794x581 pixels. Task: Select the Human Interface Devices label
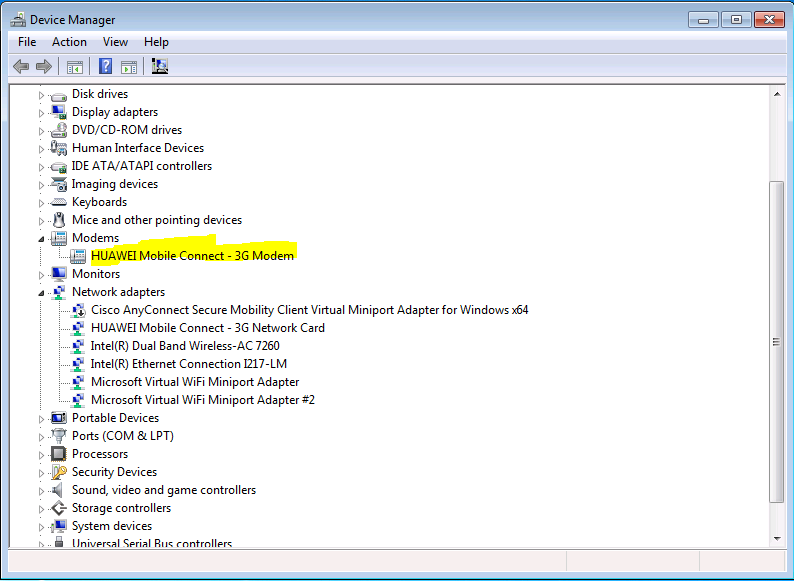point(138,148)
